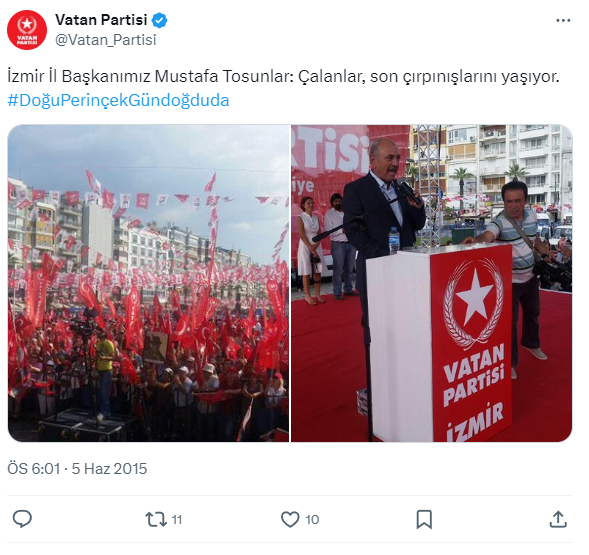Screen dimensions: 589x555
Task: Share the post via upload arrow icon
Action: (x=558, y=519)
